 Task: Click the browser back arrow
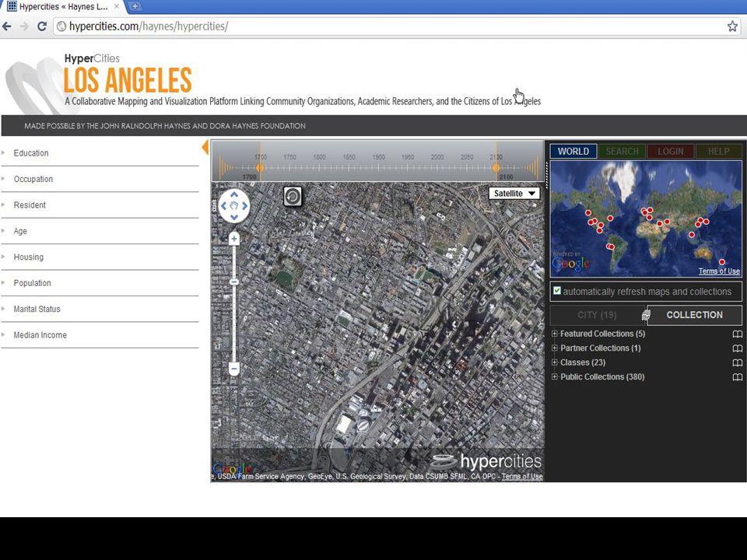pos(7,26)
